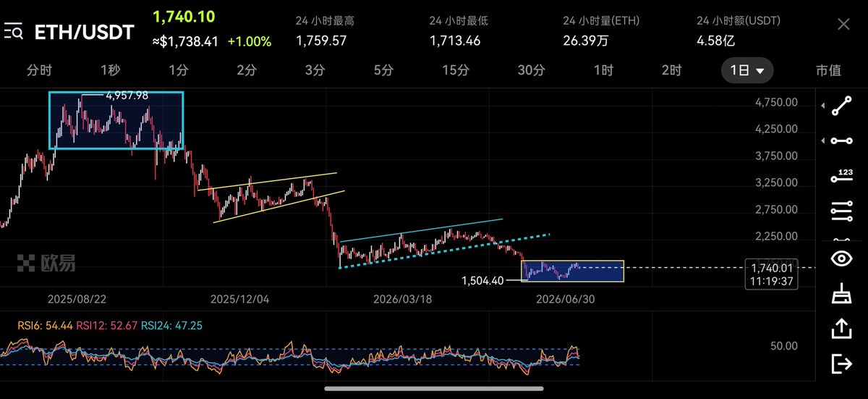
Task: Switch to the 1时 interval
Action: coord(603,70)
